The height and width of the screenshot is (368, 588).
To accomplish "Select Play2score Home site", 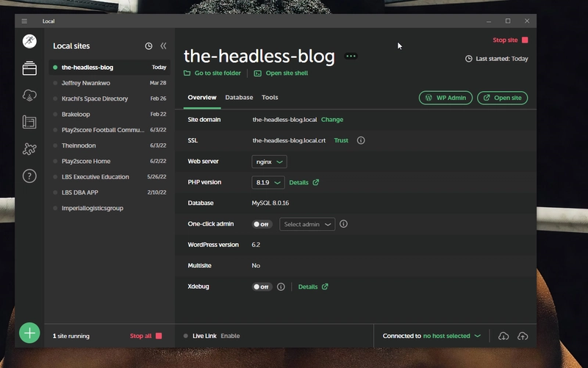I will tap(110, 161).
